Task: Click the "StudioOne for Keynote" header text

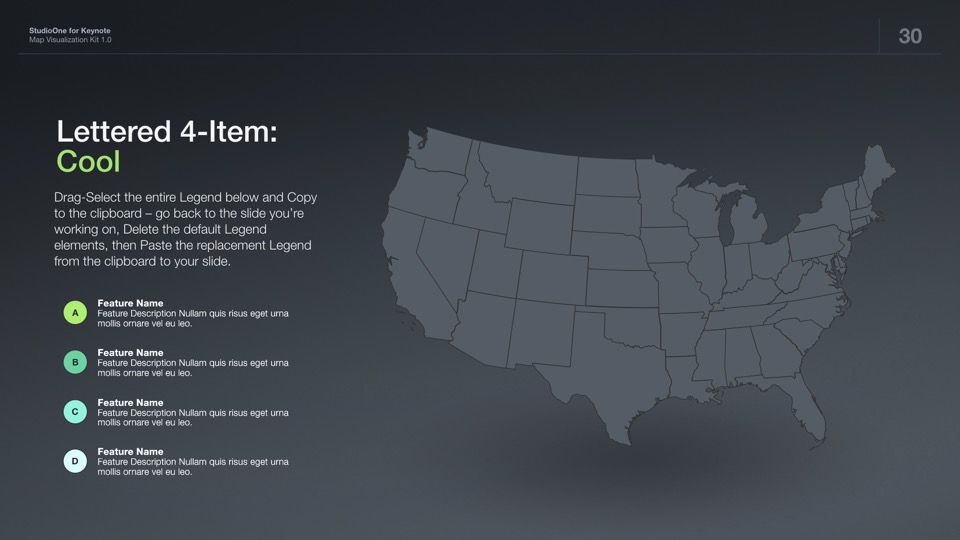Action: pyautogui.click(x=69, y=31)
